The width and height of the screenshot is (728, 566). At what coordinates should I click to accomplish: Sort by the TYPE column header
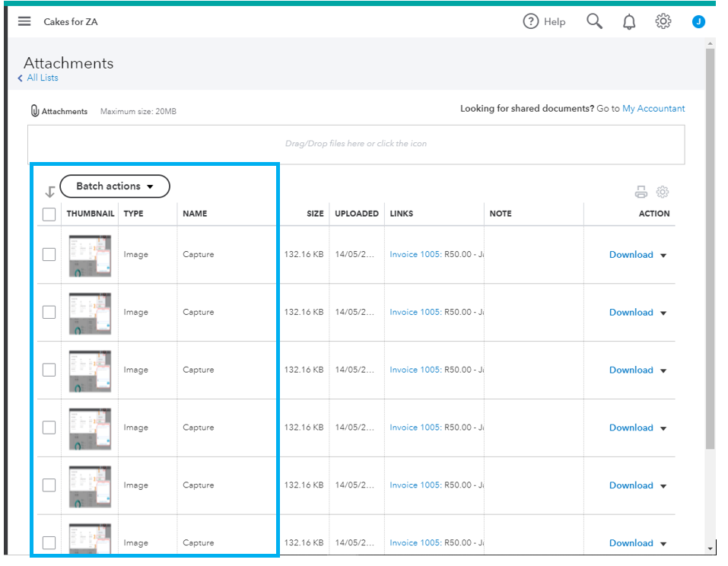click(x=133, y=214)
